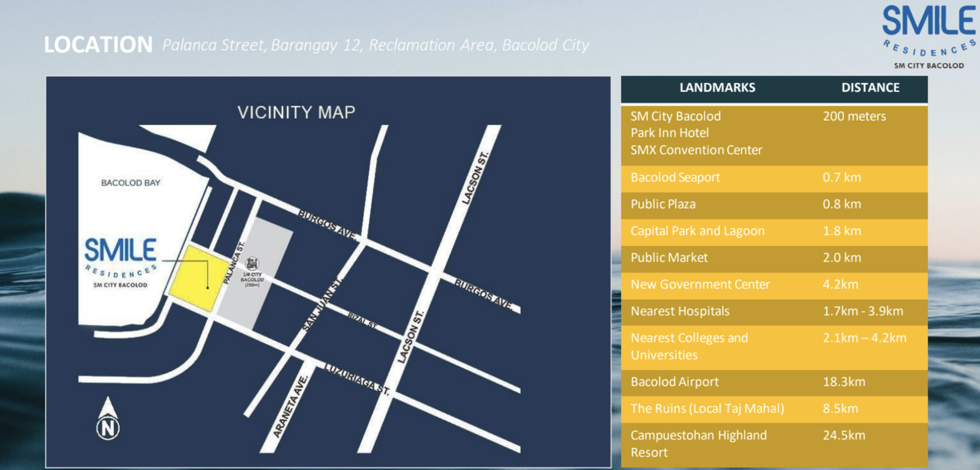Select the New Government Center row

pyautogui.click(x=774, y=285)
